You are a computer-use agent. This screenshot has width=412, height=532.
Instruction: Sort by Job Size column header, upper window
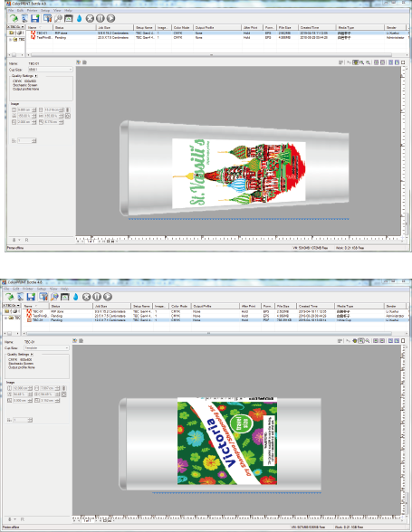click(x=115, y=27)
